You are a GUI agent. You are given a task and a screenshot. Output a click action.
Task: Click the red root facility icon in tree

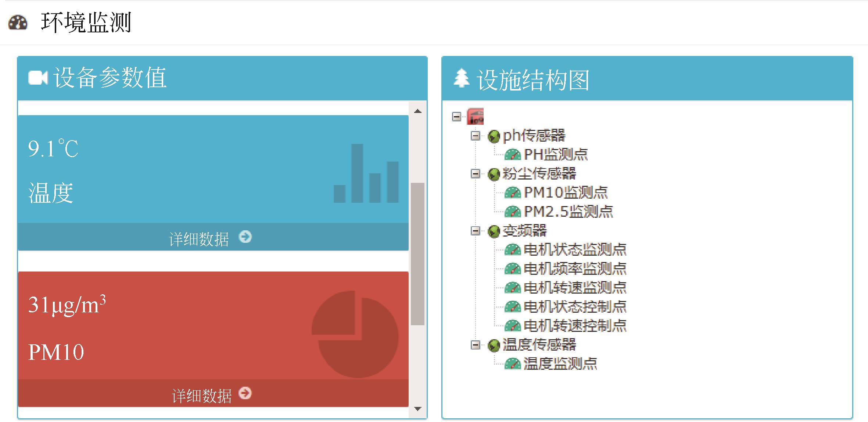pyautogui.click(x=475, y=117)
